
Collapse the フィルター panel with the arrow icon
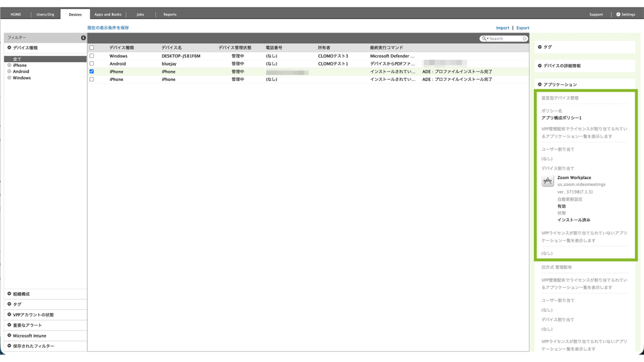click(84, 38)
